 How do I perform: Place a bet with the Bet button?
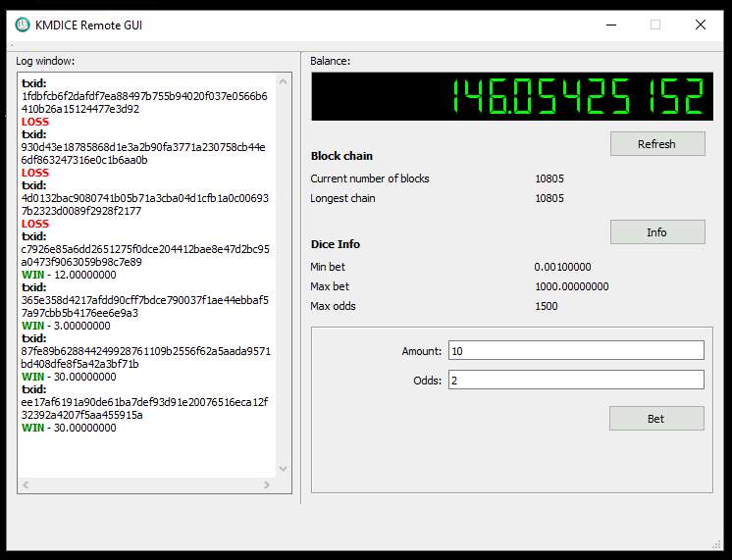click(x=656, y=419)
